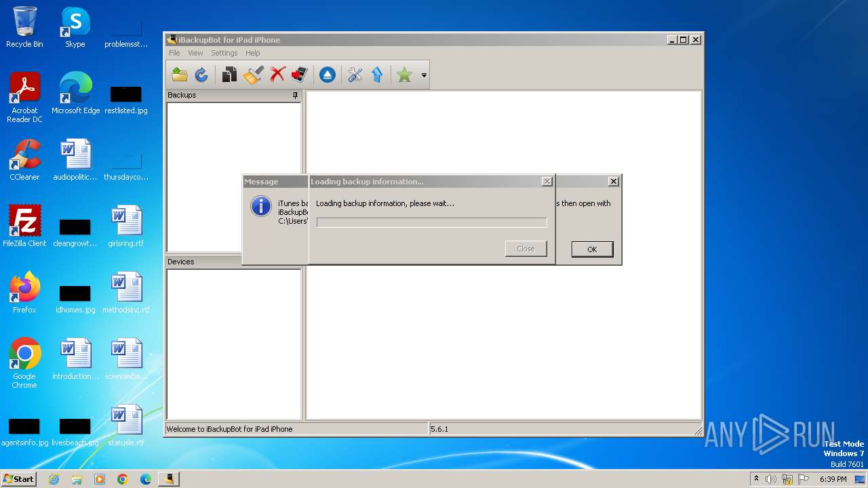The width and height of the screenshot is (868, 488).
Task: Click Close button in Loading backup dialog
Action: click(526, 249)
